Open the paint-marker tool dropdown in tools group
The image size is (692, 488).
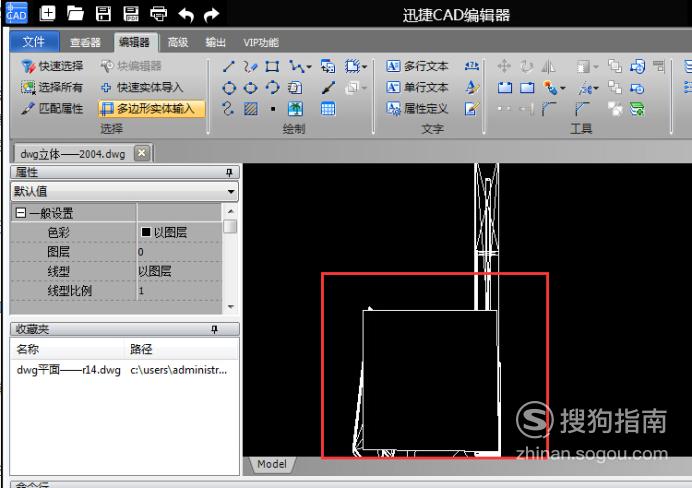click(563, 88)
